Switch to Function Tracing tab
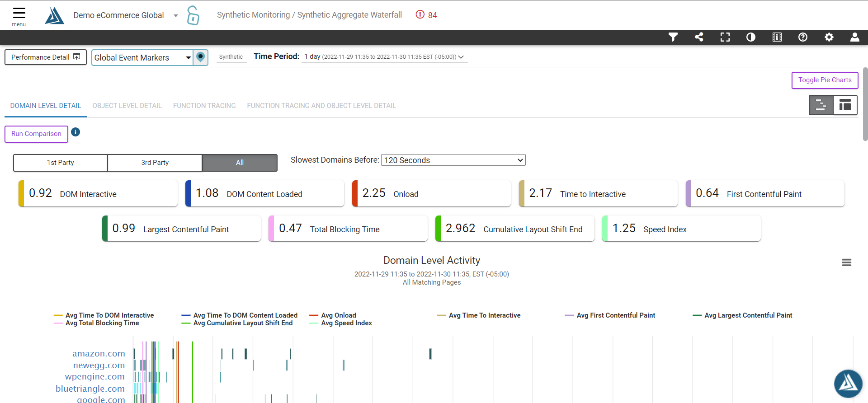868x403 pixels. [x=204, y=106]
